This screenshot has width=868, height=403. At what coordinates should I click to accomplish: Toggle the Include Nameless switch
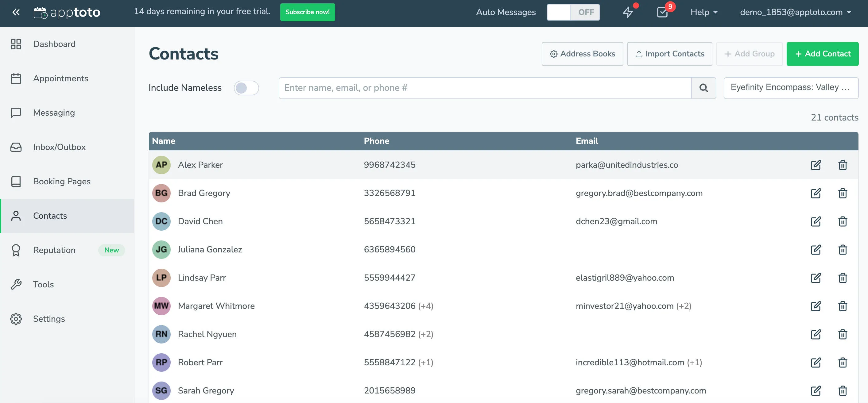246,88
